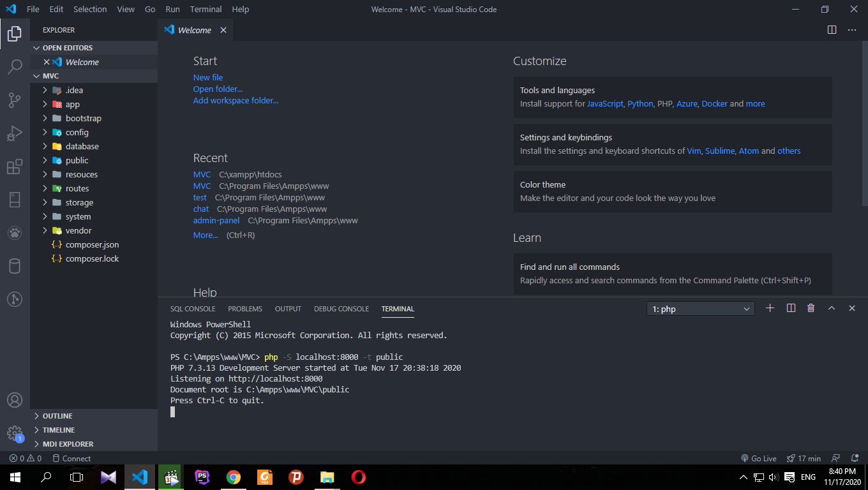868x490 pixels.
Task: Split the editor to the right
Action: tap(832, 30)
